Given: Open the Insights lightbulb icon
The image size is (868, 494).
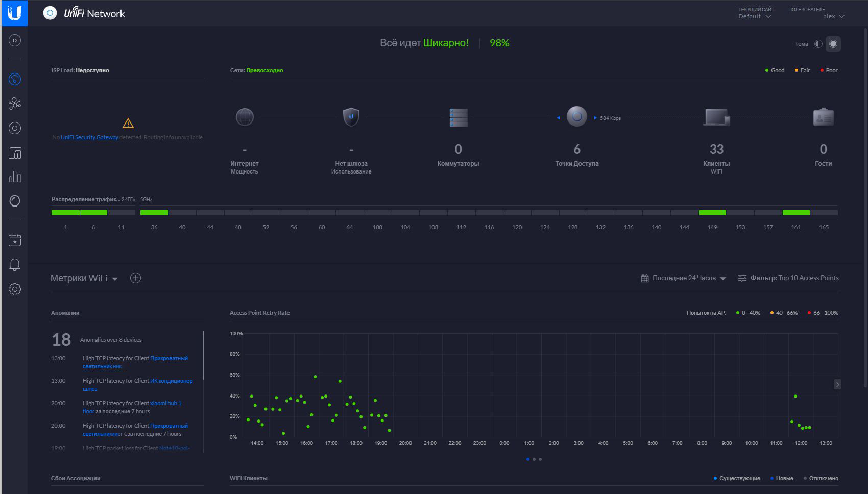Looking at the screenshot, I should pos(15,201).
